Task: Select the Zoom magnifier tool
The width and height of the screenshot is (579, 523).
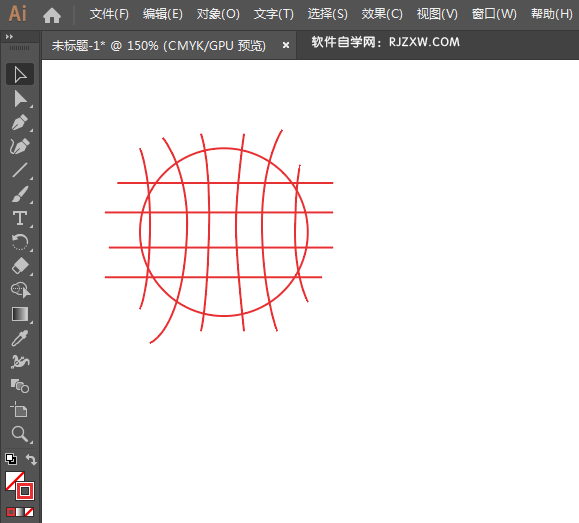Action: 20,434
